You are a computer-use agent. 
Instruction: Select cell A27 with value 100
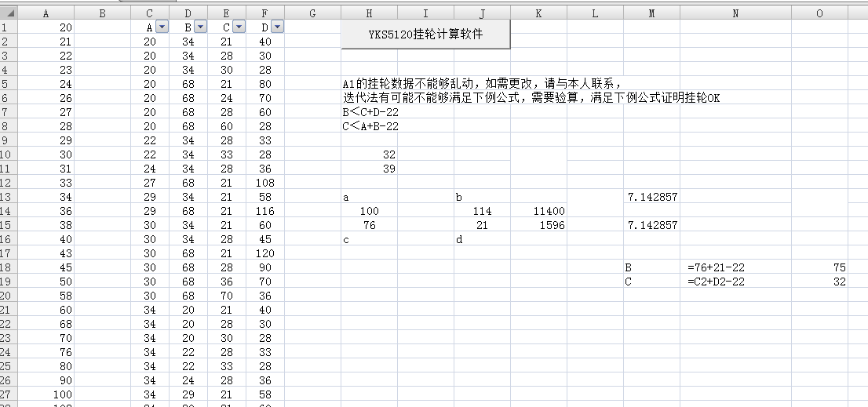[46, 394]
